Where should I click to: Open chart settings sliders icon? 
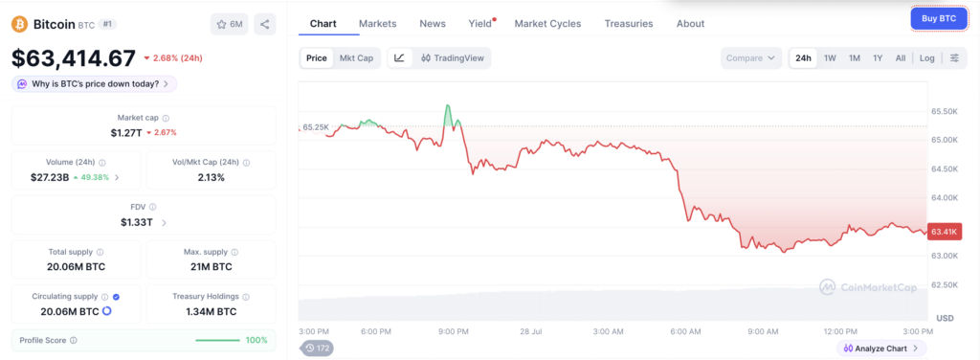[954, 58]
